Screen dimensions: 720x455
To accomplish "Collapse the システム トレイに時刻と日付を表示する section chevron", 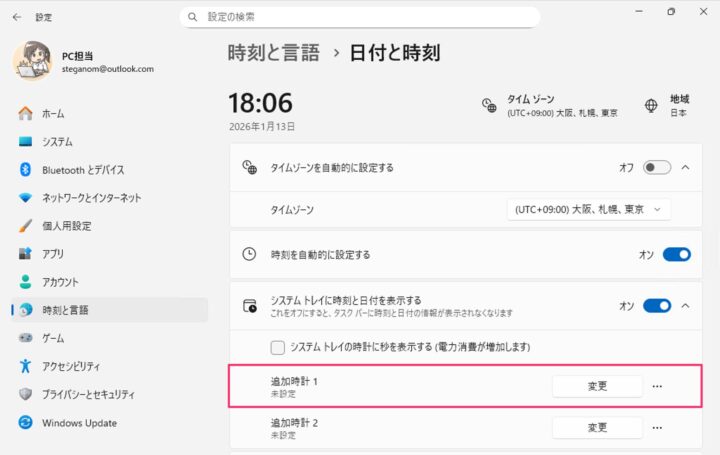I will [686, 305].
